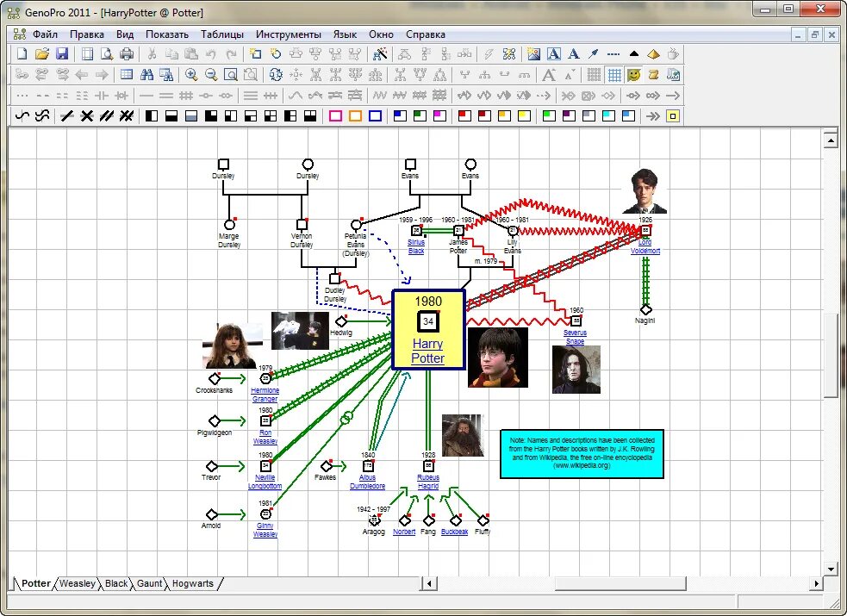Screen dimensions: 847x616
Task: Switch to the Gaunt tab
Action: (x=149, y=583)
